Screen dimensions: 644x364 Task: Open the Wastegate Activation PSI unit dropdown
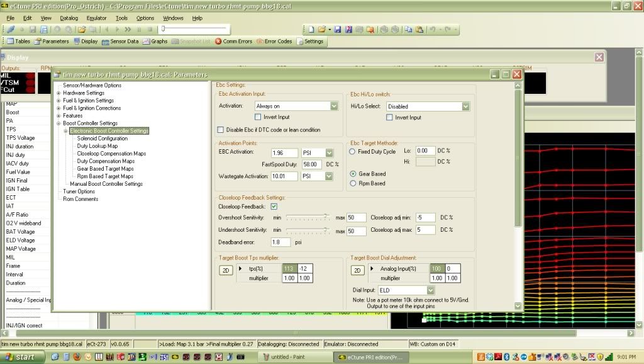point(329,176)
